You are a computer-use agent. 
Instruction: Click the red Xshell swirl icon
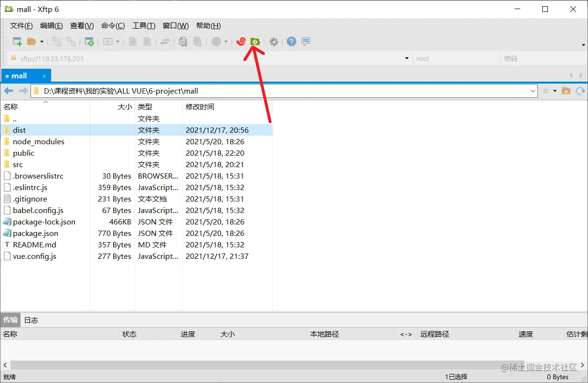pyautogui.click(x=241, y=42)
